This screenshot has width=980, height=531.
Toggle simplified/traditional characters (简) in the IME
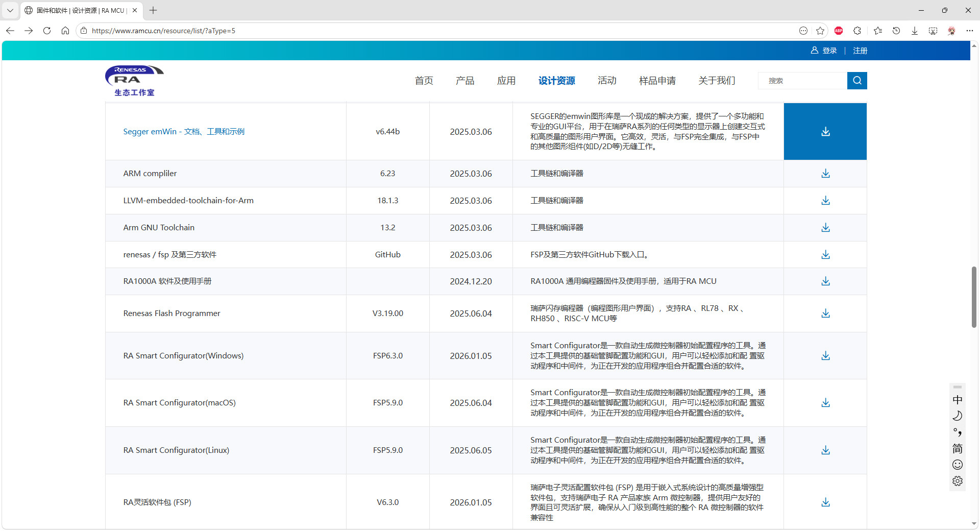click(x=958, y=449)
